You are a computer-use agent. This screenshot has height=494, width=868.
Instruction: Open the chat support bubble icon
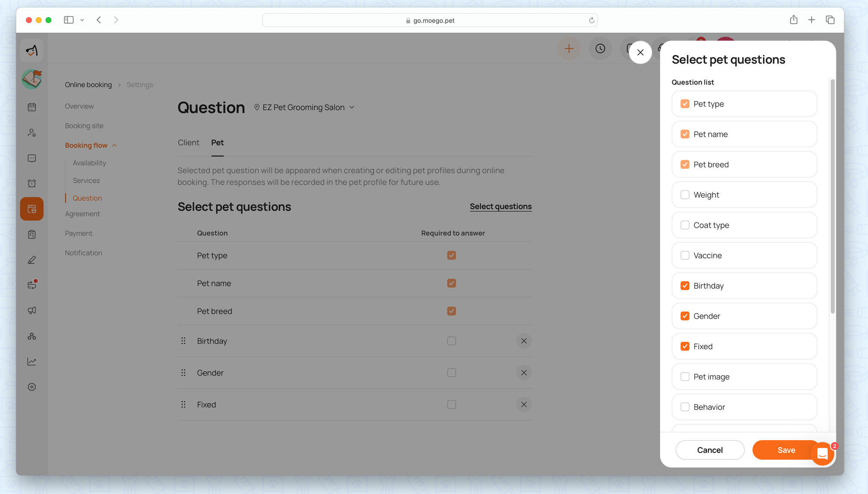pos(822,454)
